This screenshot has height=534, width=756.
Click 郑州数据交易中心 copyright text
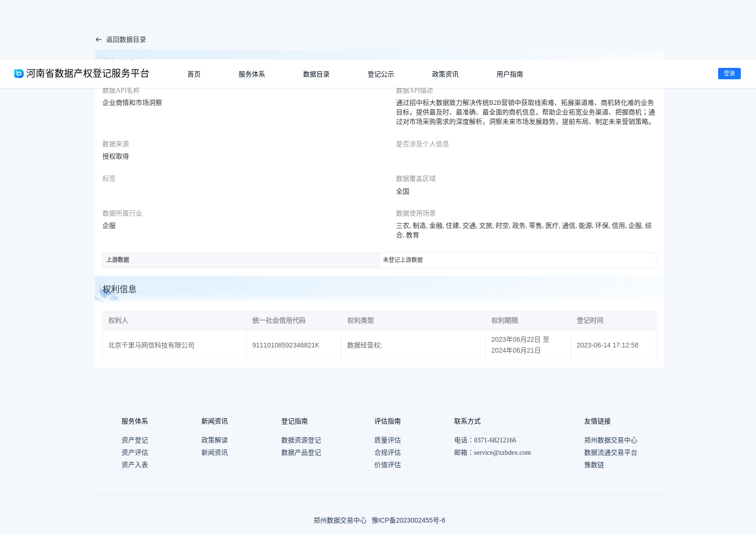coord(340,521)
